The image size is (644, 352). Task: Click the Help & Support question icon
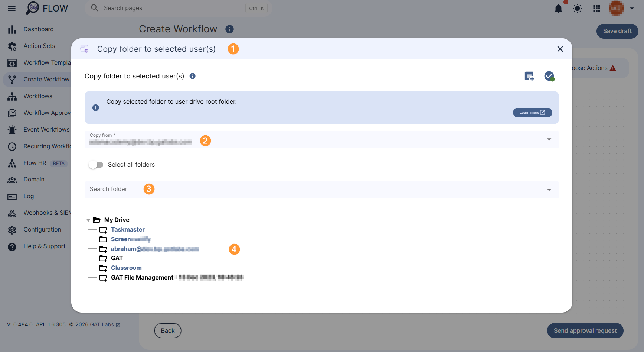(12, 247)
